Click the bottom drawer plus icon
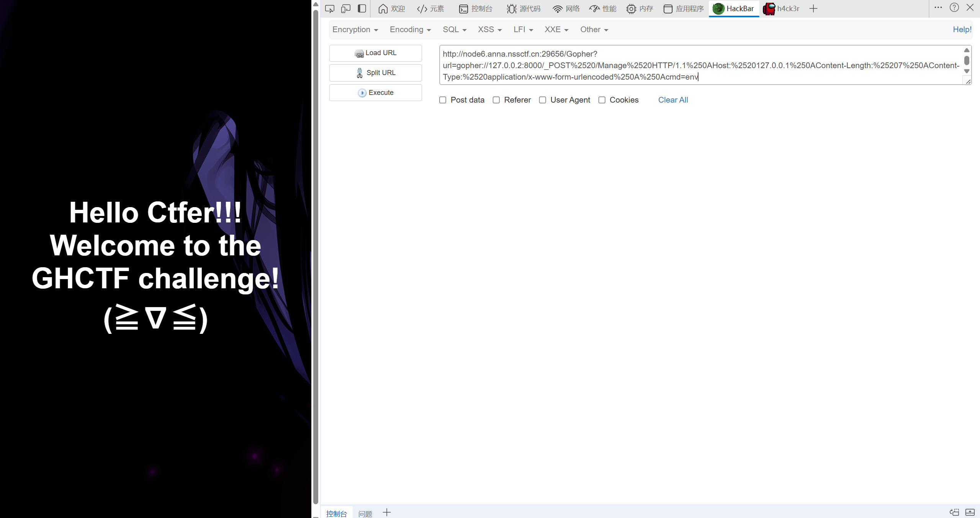This screenshot has width=980, height=518. pyautogui.click(x=387, y=512)
